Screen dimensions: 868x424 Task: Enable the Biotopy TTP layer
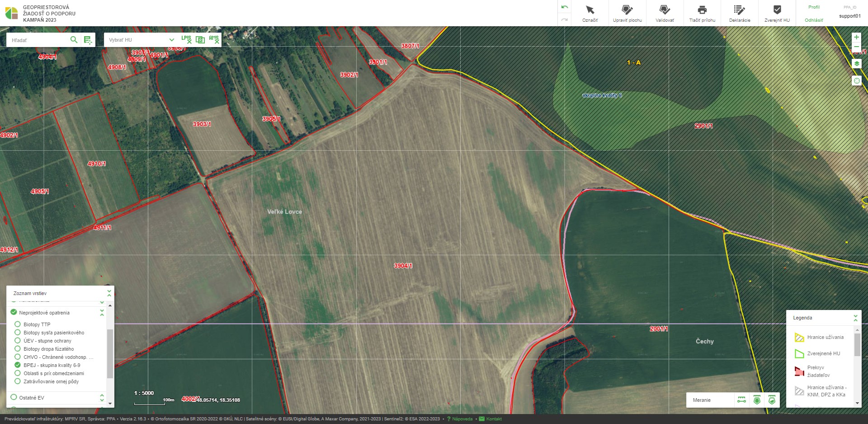click(x=18, y=324)
